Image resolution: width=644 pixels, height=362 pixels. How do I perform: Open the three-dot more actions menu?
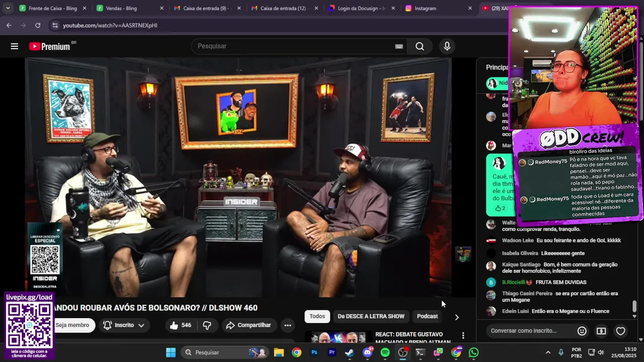tap(287, 325)
